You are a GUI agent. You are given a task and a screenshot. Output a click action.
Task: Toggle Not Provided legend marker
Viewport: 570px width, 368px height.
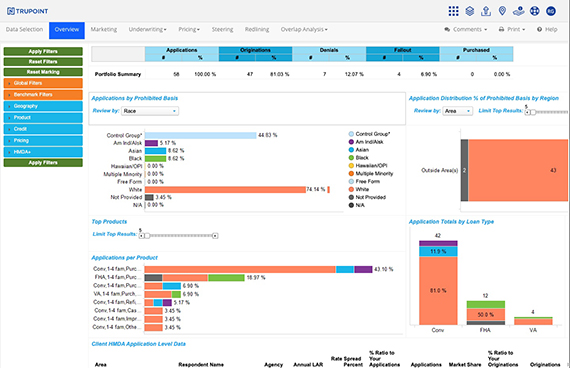(x=351, y=197)
